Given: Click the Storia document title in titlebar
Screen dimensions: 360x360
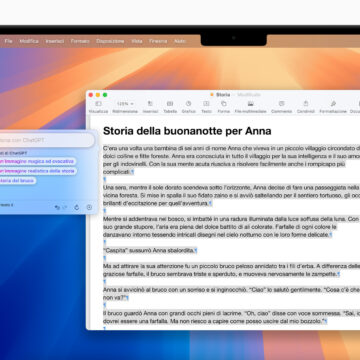Looking at the screenshot, I should (223, 95).
